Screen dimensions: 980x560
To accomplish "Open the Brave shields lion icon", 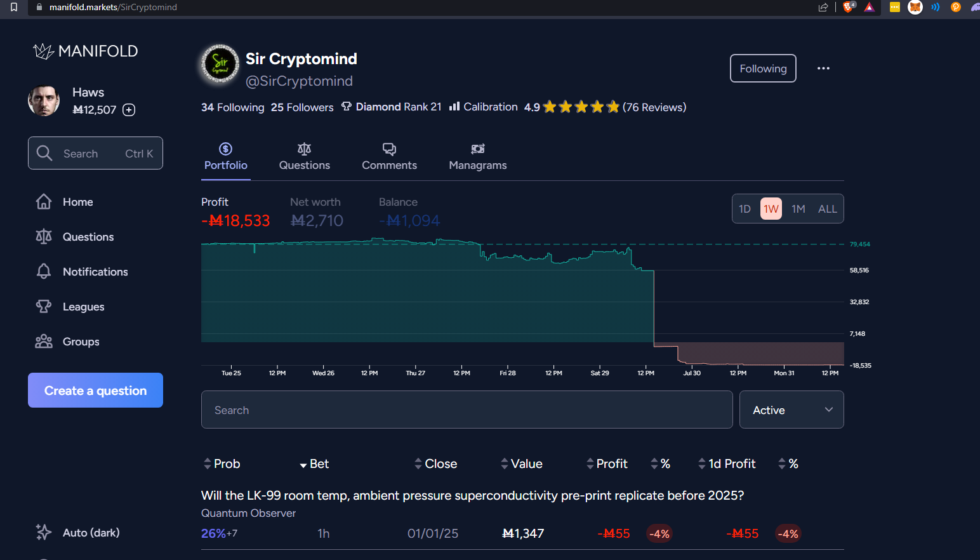I will point(849,7).
